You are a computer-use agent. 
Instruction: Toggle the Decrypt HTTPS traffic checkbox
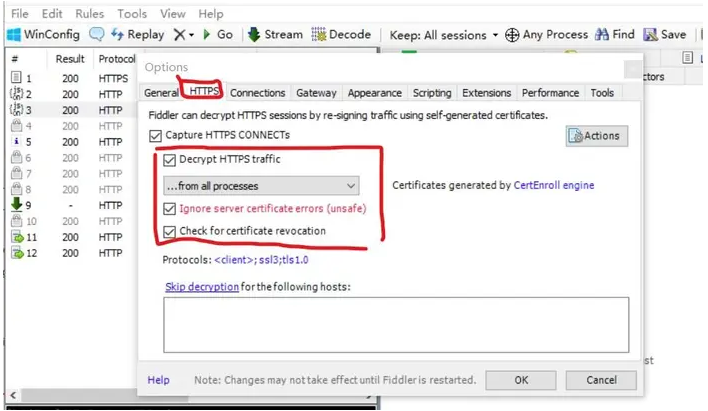point(169,160)
